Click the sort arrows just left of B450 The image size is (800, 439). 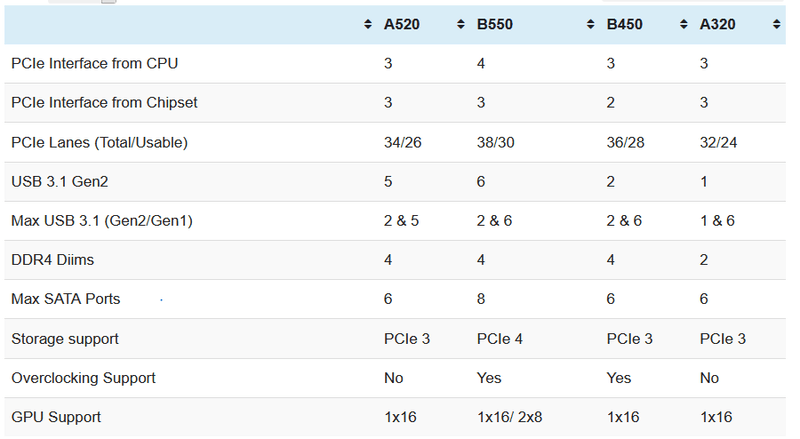click(x=590, y=25)
